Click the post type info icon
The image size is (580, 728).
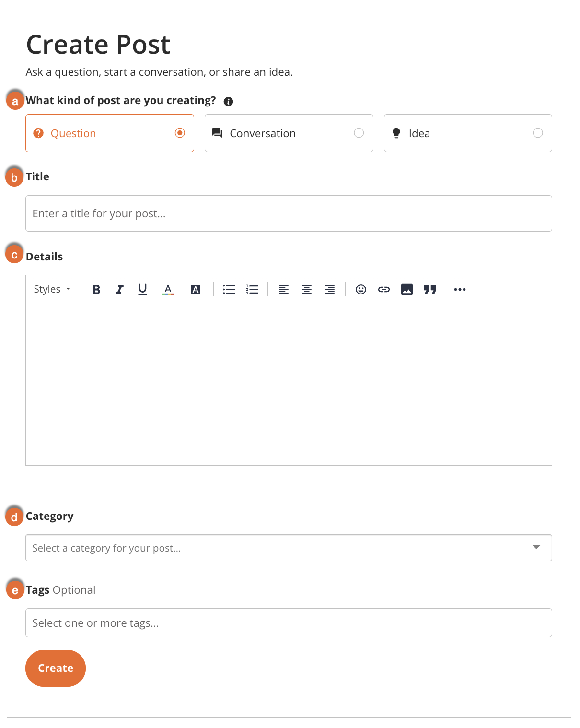229,101
